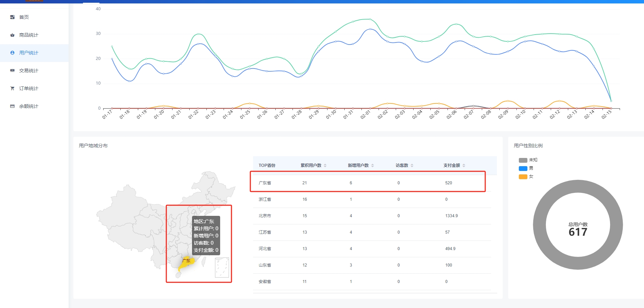Screen dimensions: 644x308
Task: Click 浙江省 row in table
Action: tap(372, 199)
